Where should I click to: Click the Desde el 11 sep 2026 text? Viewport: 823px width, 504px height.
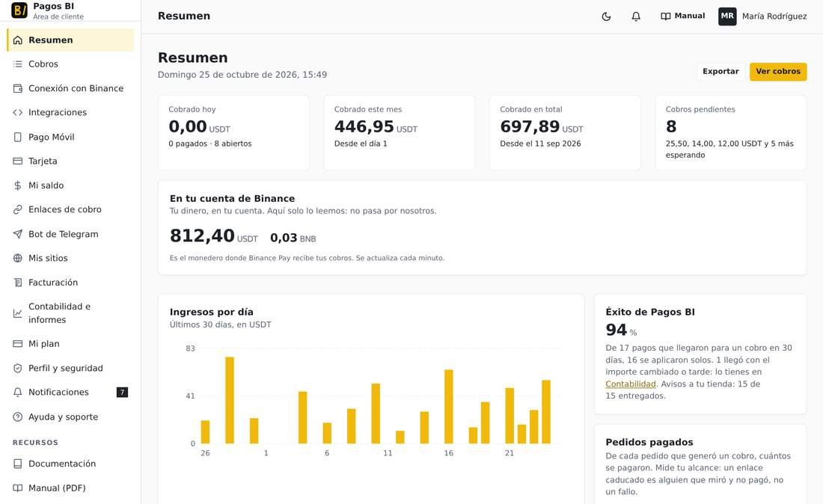(x=540, y=144)
